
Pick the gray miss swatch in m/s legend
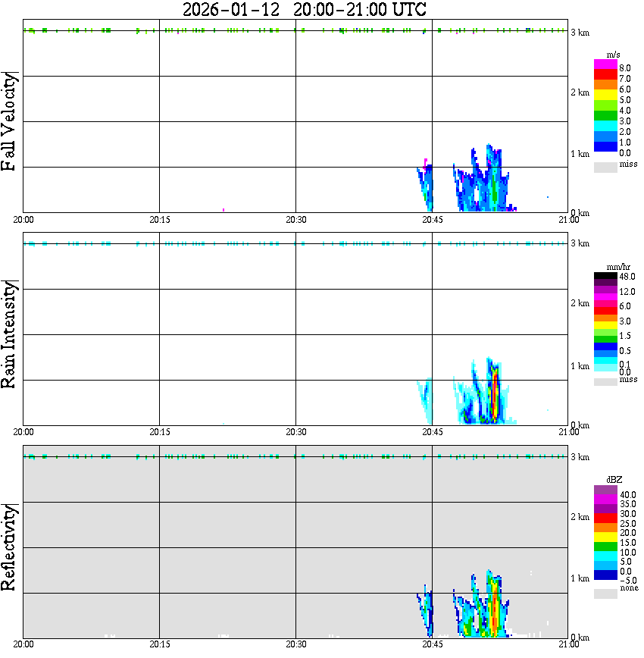pyautogui.click(x=605, y=167)
